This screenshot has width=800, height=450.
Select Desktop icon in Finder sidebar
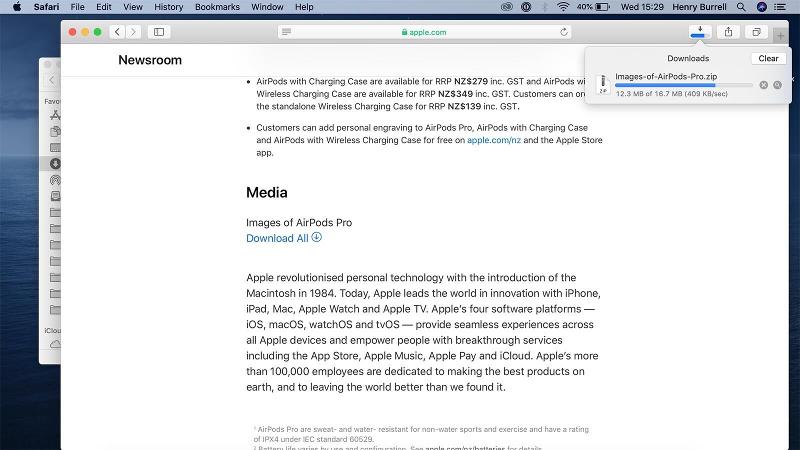tap(55, 148)
